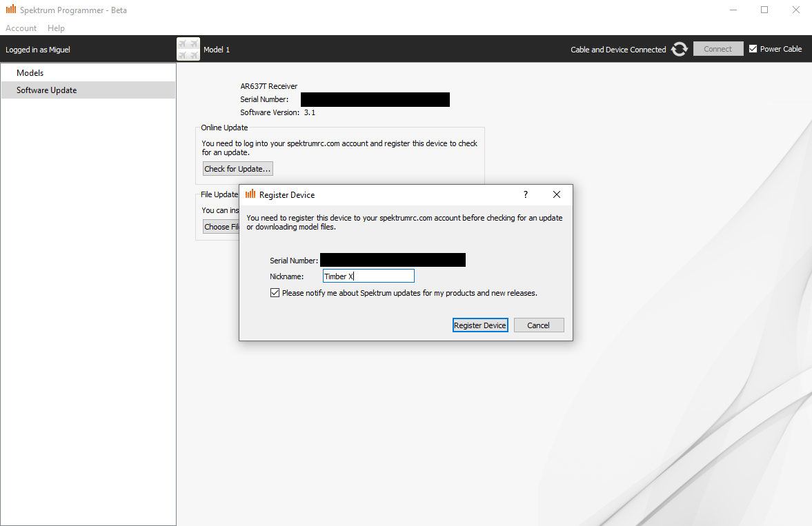Minimize the Spektrum Programmer window
The width and height of the screenshot is (812, 526).
(x=733, y=10)
